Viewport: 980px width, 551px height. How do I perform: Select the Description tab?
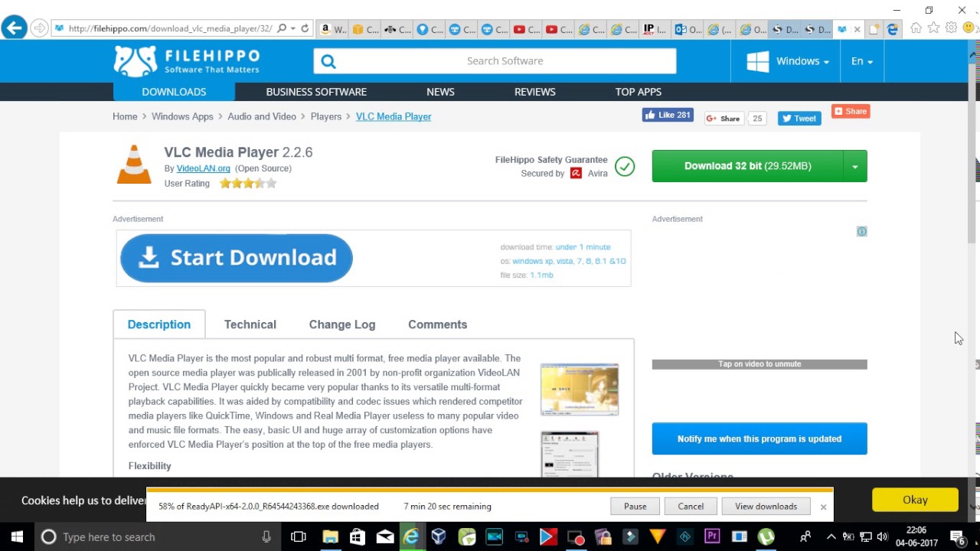pos(159,324)
